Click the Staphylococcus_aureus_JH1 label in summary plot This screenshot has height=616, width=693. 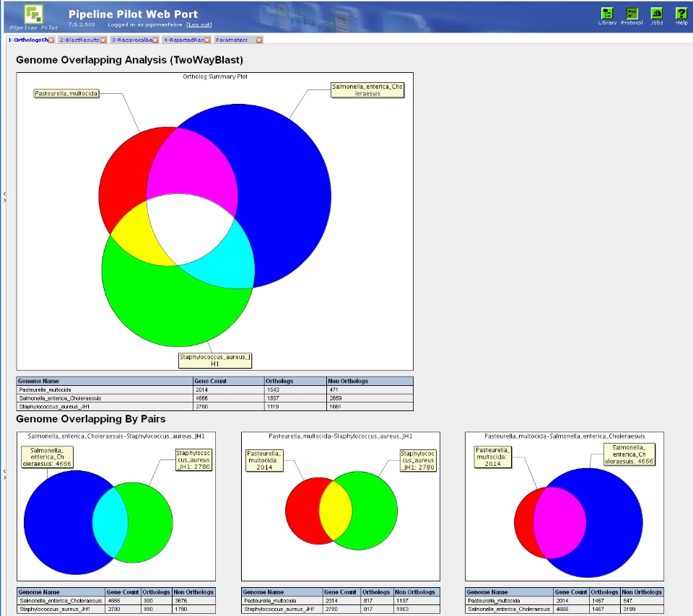tap(215, 361)
